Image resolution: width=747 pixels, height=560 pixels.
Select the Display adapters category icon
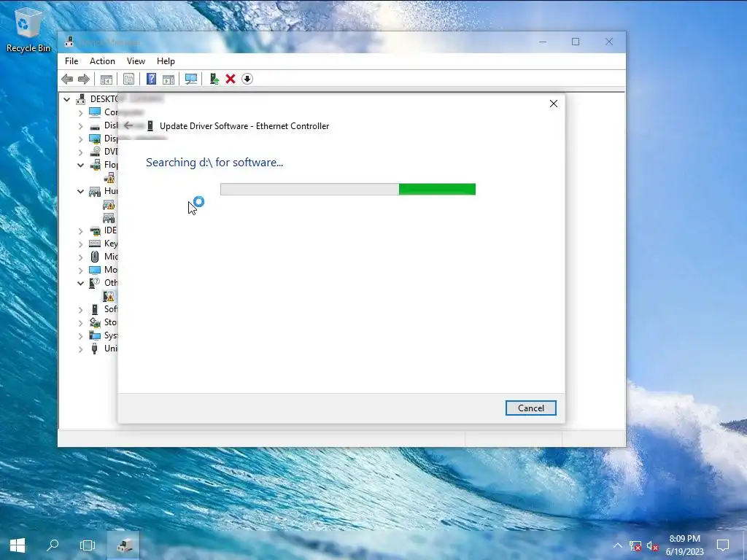[x=95, y=139]
